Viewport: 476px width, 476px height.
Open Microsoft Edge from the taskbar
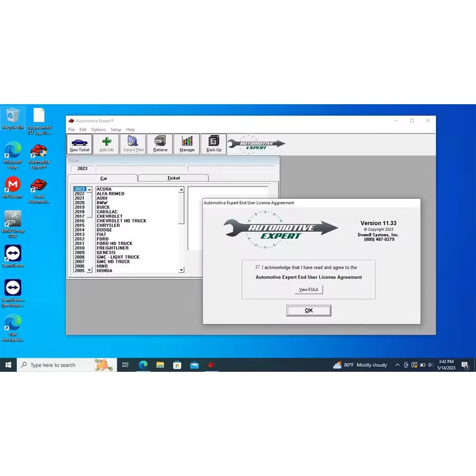point(143,365)
